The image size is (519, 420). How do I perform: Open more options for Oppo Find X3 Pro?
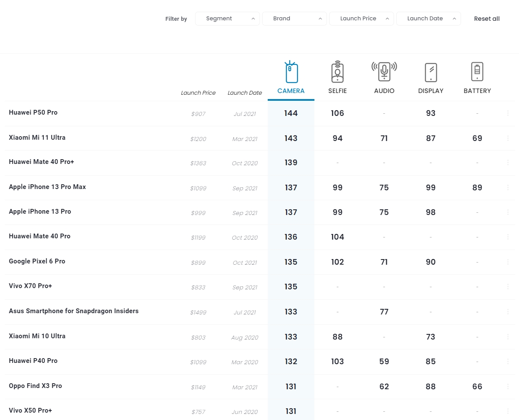tap(508, 387)
